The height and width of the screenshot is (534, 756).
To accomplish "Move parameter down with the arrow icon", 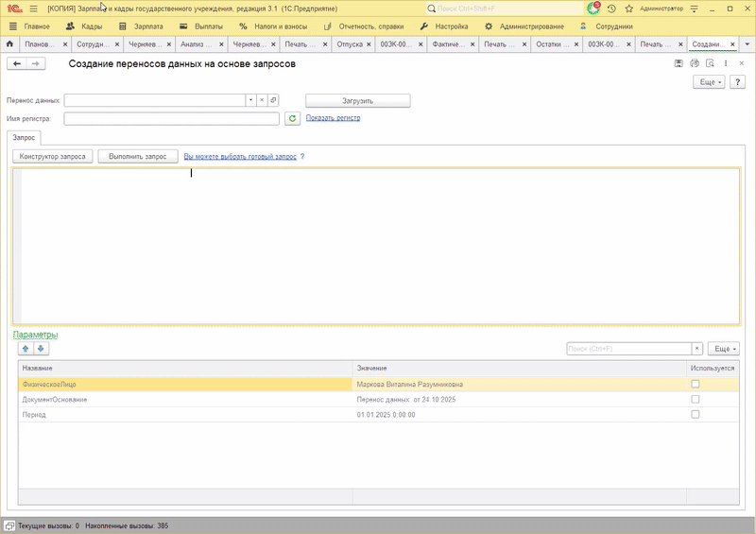I will (x=41, y=349).
